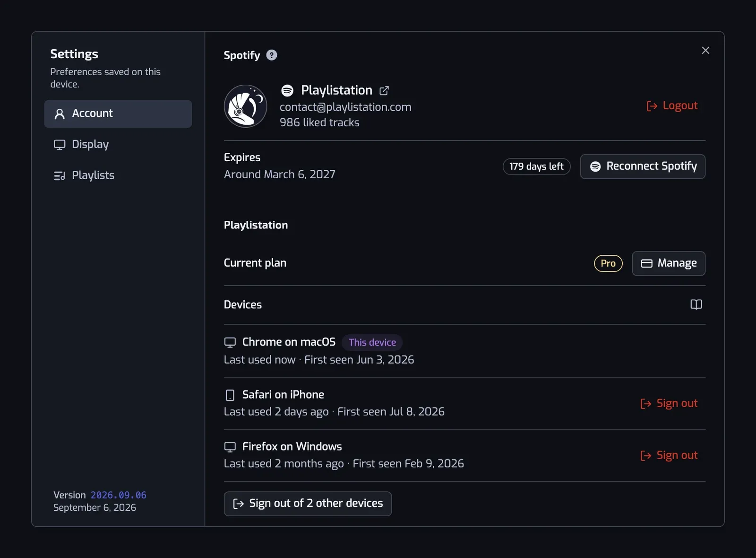Click the Reconnect Spotify button
The width and height of the screenshot is (756, 558).
(643, 166)
